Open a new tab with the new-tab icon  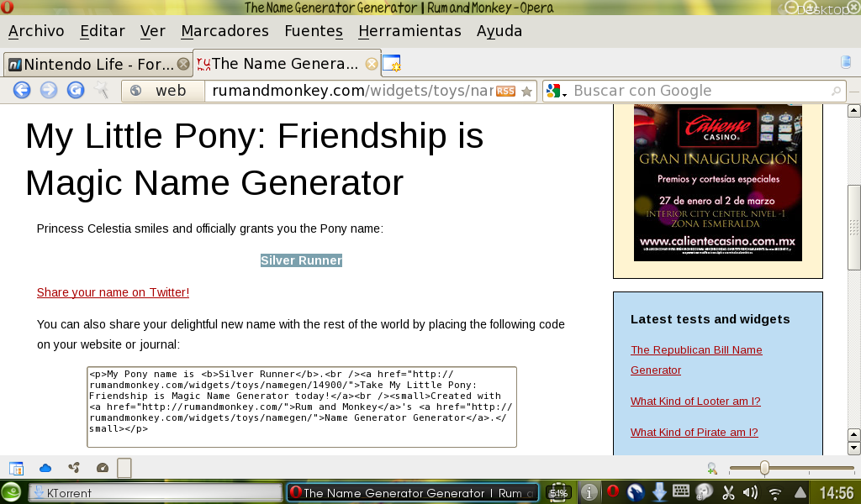point(391,64)
